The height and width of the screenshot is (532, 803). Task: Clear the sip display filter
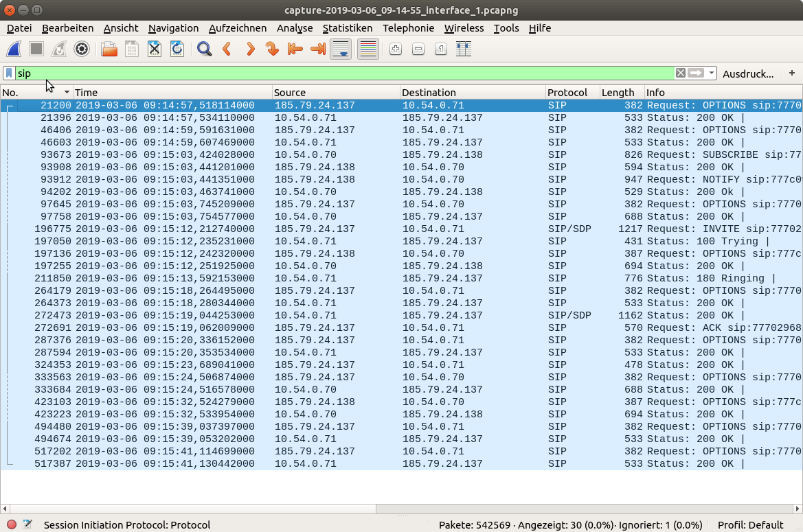pos(680,73)
